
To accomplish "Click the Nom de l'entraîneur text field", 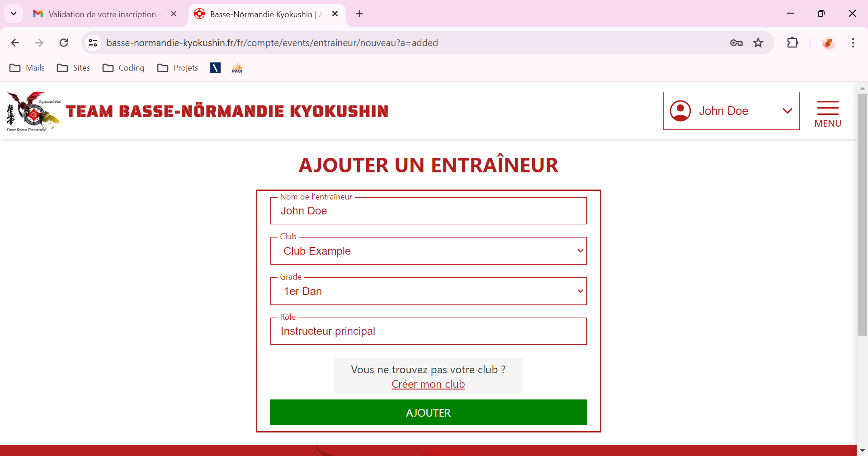I will tap(428, 211).
